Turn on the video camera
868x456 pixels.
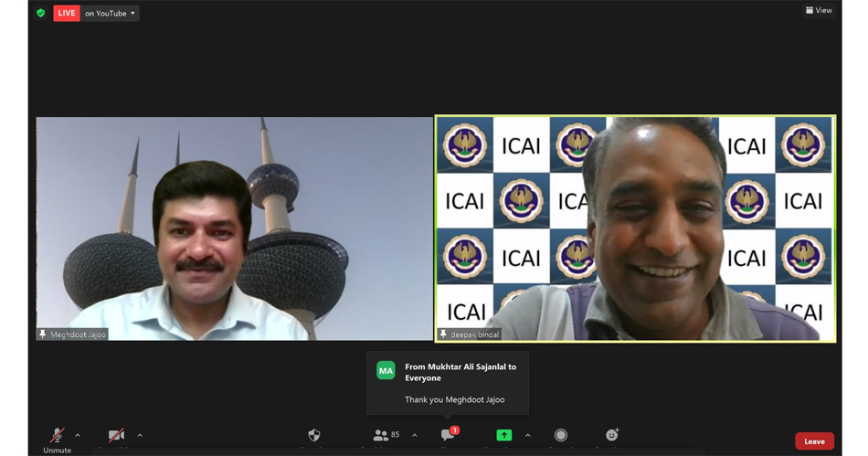point(116,436)
